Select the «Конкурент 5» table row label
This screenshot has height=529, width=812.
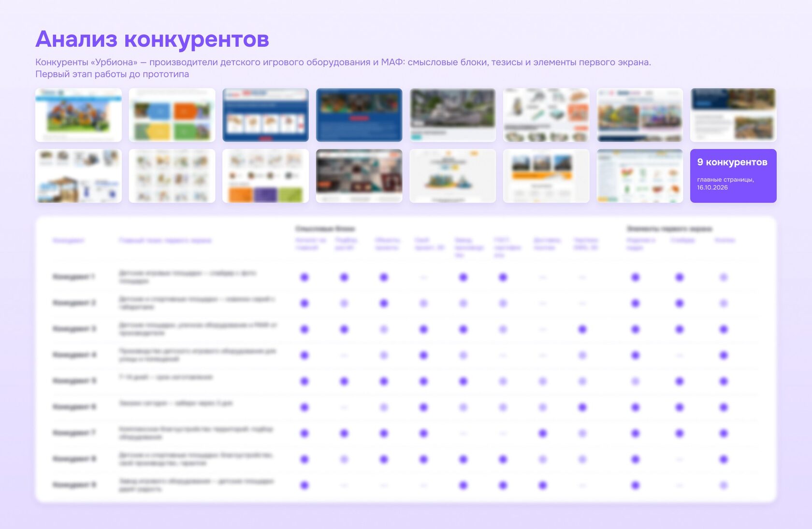point(74,381)
